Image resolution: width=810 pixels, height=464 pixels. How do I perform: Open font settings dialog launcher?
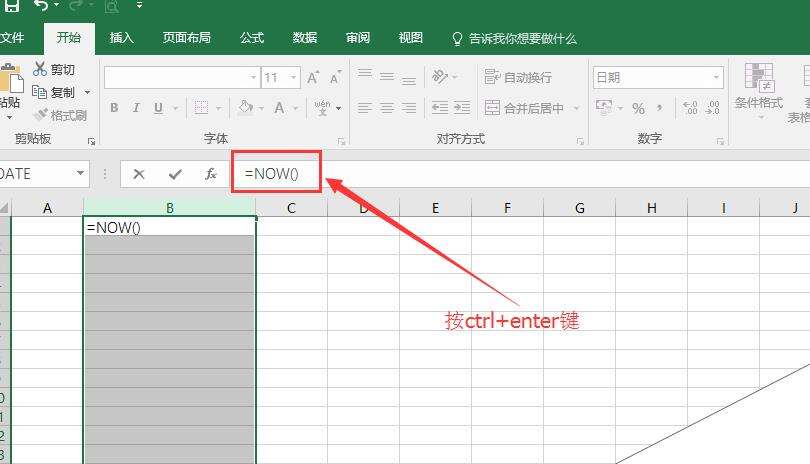(x=341, y=141)
